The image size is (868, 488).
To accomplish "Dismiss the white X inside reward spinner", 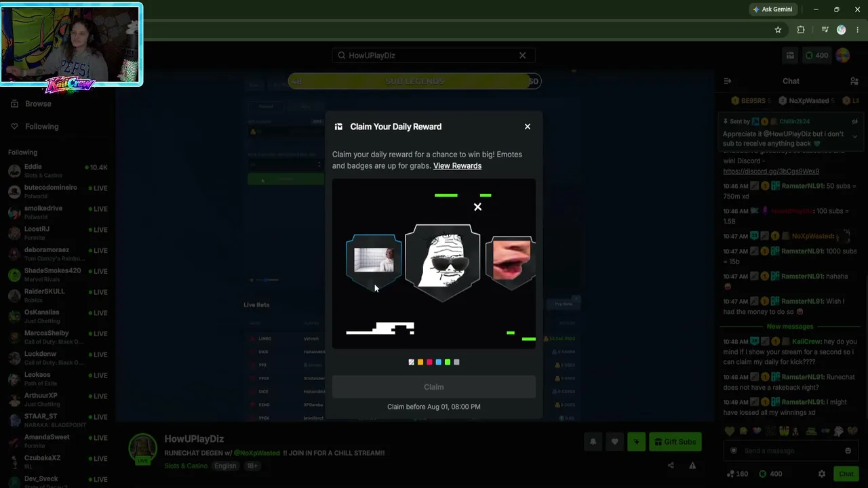I will click(x=477, y=207).
